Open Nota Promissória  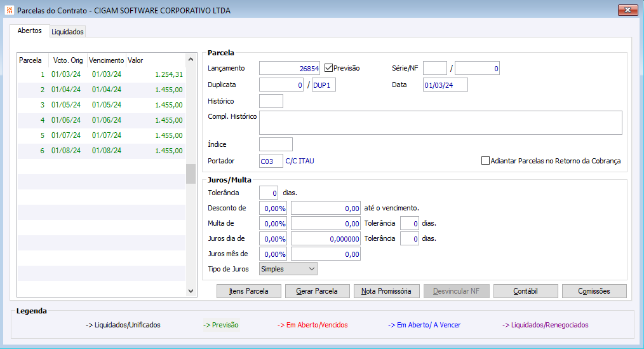click(387, 291)
